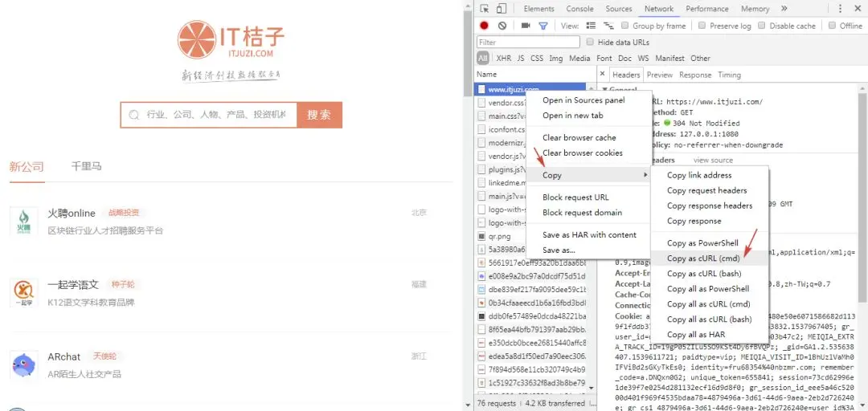
Task: Filter requests by the Img type
Action: (556, 58)
